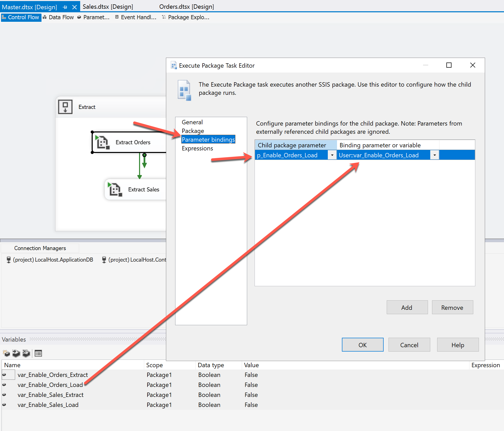This screenshot has height=431, width=504.
Task: Open the Sales.dtsx [Design] document tab
Action: pos(108,7)
